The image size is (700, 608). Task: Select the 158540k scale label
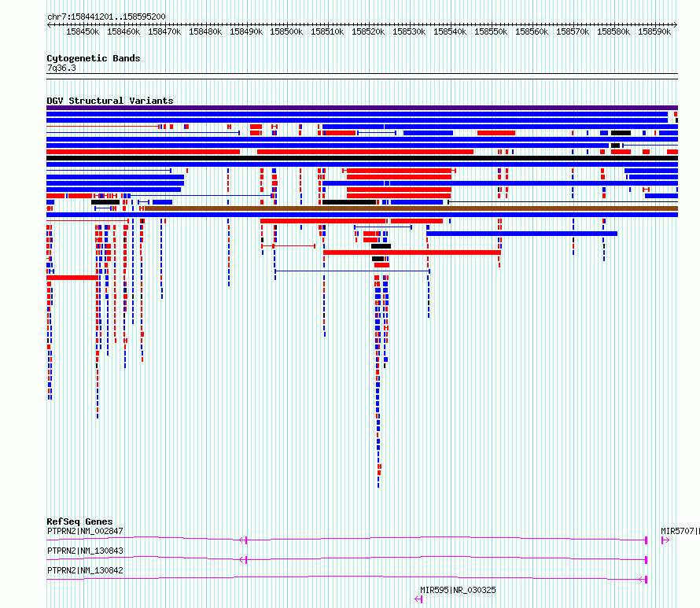tap(450, 31)
